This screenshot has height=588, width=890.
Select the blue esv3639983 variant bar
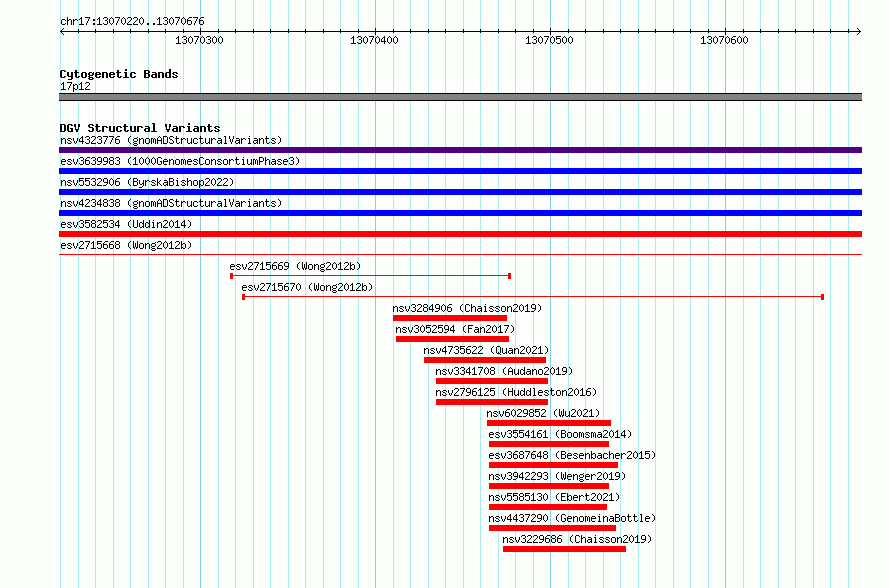[x=460, y=171]
